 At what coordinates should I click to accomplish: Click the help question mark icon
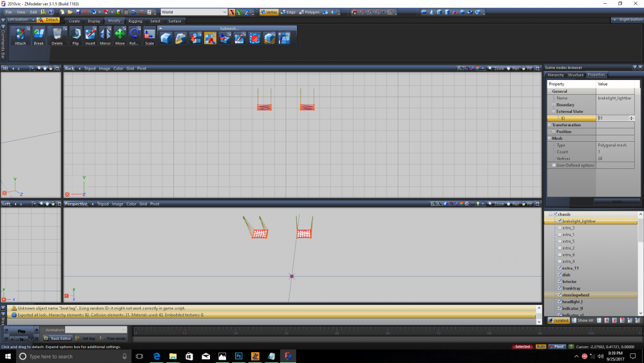[51, 12]
